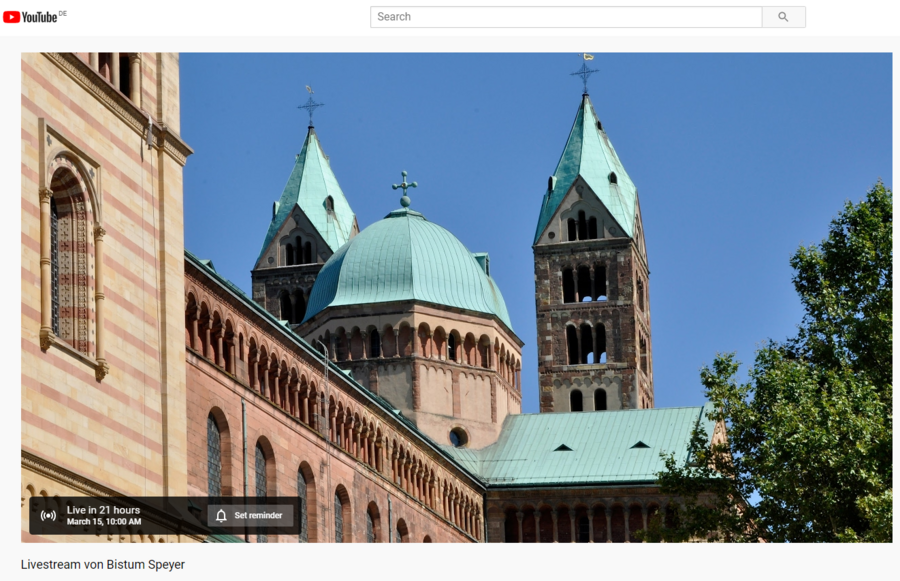The image size is (900, 581).
Task: Click the Speyer cathedral video thumbnail
Action: pos(456,297)
